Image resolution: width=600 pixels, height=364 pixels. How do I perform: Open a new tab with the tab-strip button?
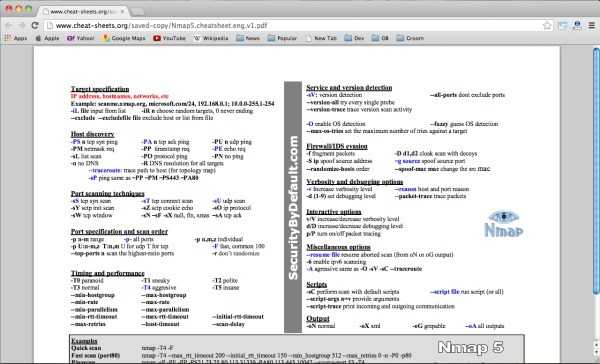pyautogui.click(x=137, y=11)
